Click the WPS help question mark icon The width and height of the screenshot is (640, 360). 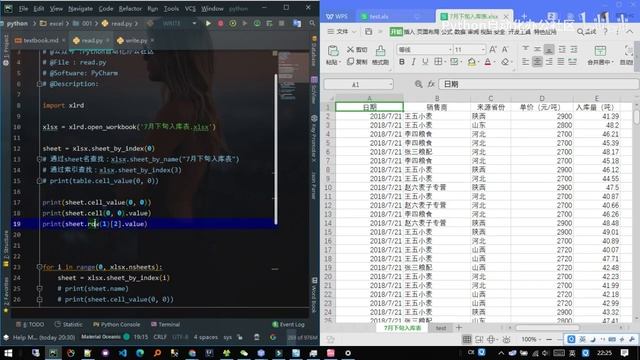605,31
